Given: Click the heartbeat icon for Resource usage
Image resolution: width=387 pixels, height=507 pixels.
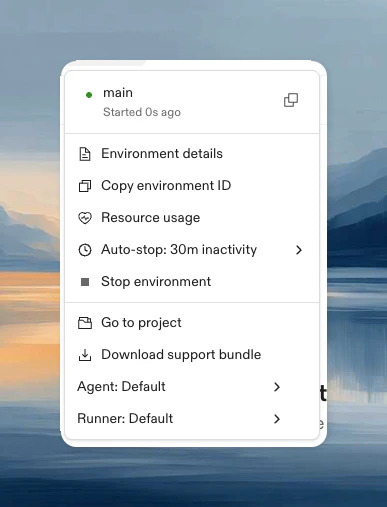Looking at the screenshot, I should [85, 218].
